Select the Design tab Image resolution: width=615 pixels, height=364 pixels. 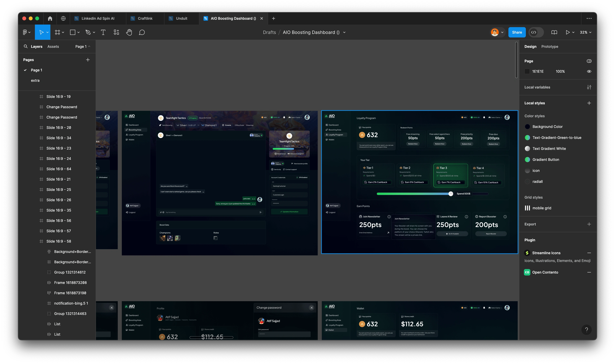click(x=530, y=46)
